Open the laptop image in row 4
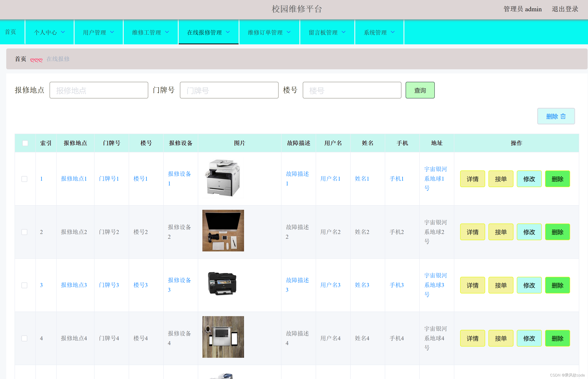This screenshot has width=588, height=379. pyautogui.click(x=223, y=337)
